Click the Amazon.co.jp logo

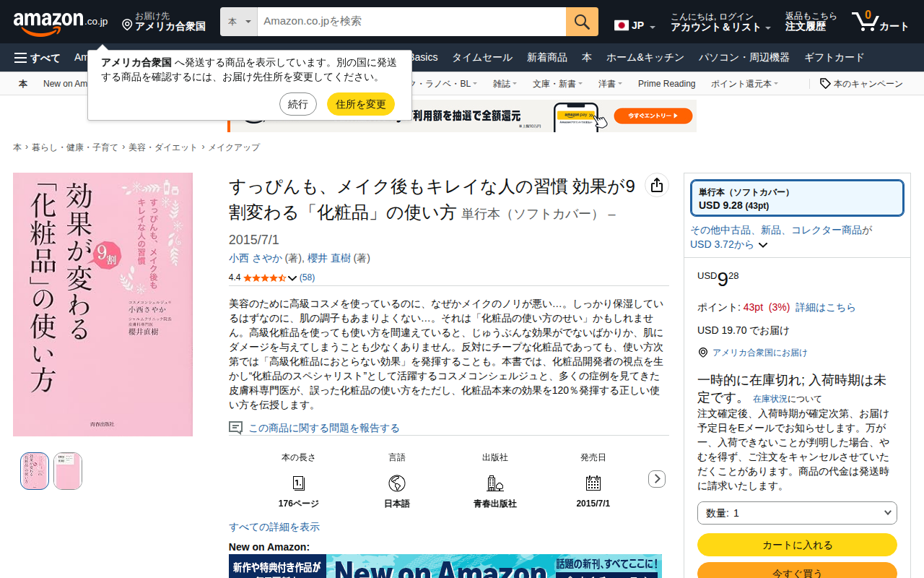pyautogui.click(x=61, y=22)
